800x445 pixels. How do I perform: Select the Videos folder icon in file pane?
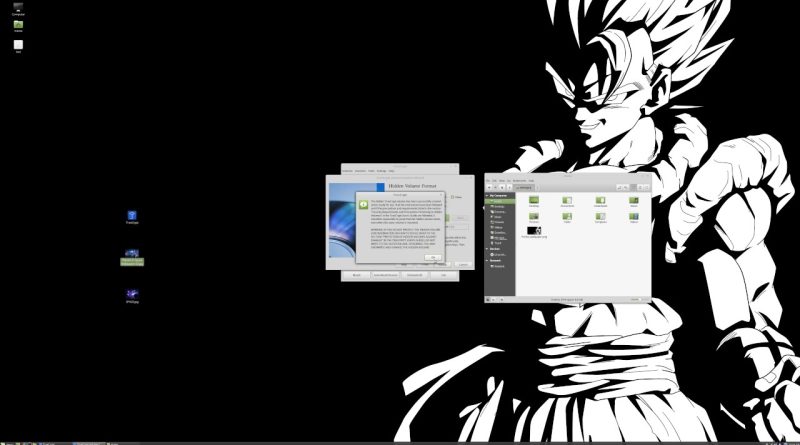click(x=634, y=216)
